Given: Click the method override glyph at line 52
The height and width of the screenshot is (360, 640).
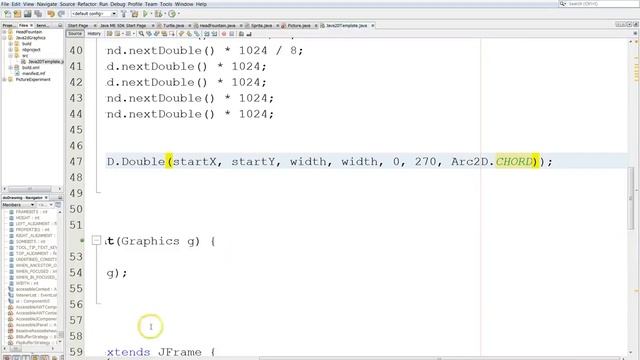Looking at the screenshot, I should 82,240.
